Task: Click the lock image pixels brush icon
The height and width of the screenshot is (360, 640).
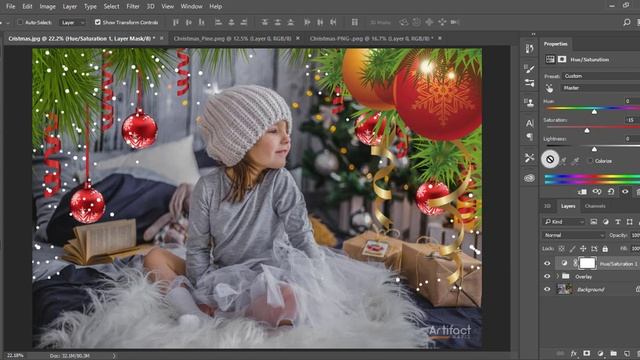Action: [572, 249]
